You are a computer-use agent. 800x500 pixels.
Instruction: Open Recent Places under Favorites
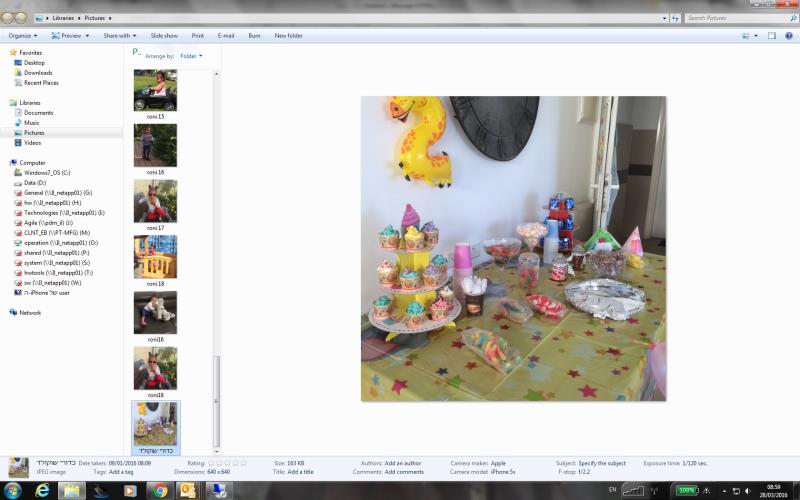click(41, 83)
